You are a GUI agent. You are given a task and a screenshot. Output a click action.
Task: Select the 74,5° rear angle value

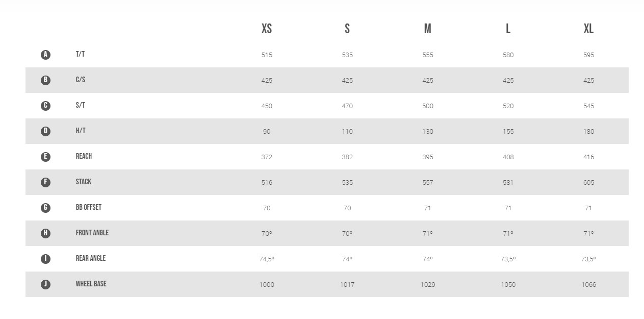point(267,259)
